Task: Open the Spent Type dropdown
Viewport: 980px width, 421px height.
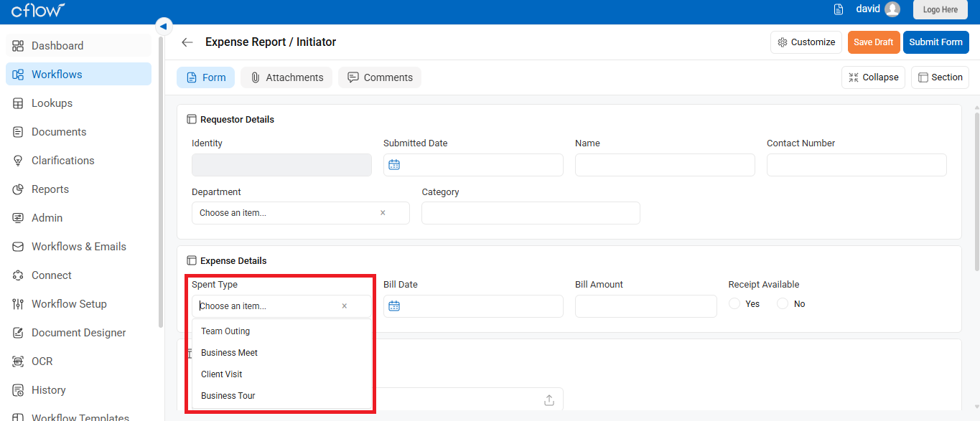Action: pyautogui.click(x=281, y=306)
